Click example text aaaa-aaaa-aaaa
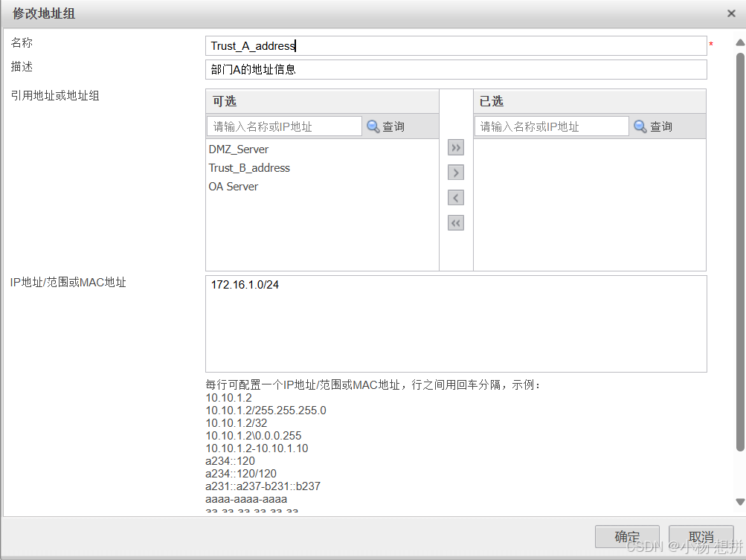746x560 pixels. (246, 499)
